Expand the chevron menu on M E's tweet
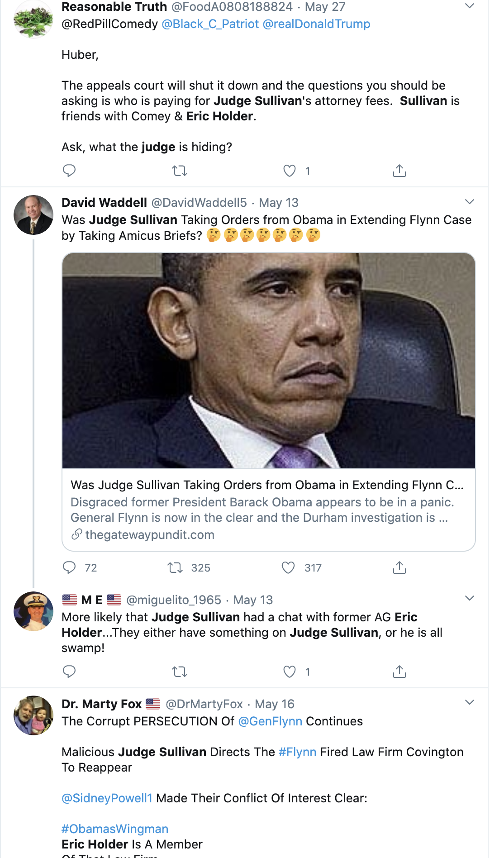 coord(470,598)
